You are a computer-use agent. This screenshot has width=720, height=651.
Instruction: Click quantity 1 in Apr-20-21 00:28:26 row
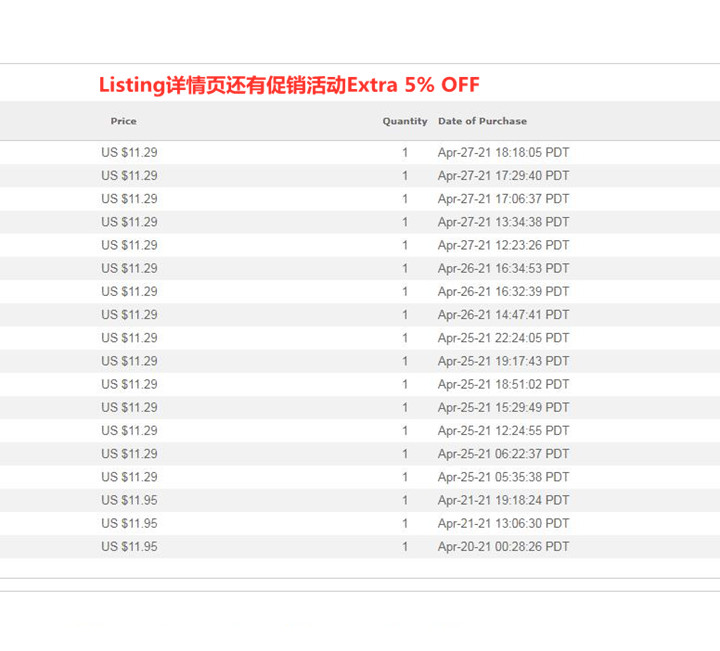click(405, 547)
